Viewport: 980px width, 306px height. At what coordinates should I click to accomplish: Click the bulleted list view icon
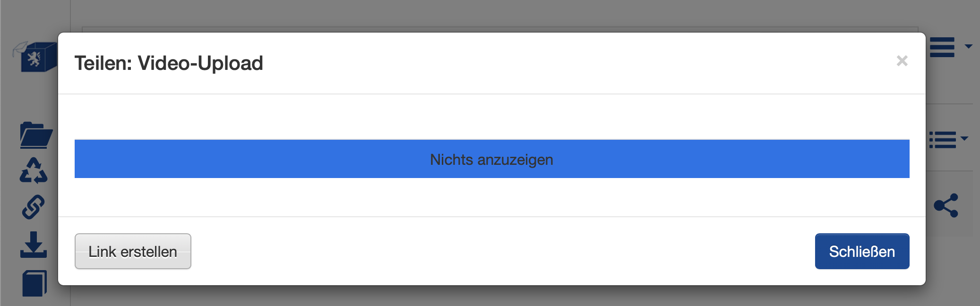(942, 140)
